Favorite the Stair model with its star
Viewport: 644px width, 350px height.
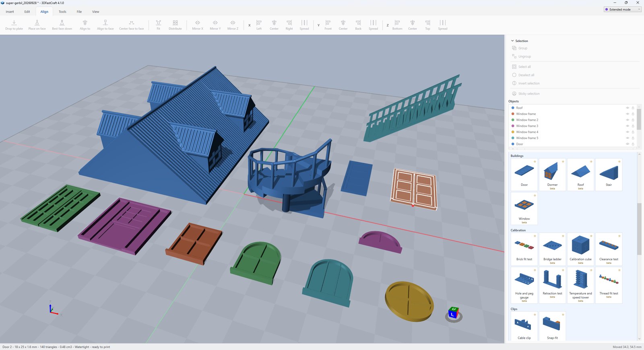click(x=619, y=162)
